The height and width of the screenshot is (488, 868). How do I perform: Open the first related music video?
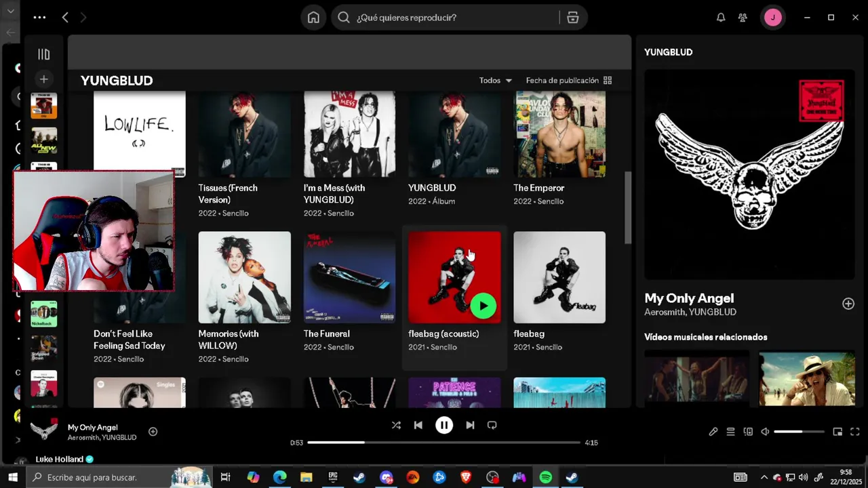pos(697,379)
